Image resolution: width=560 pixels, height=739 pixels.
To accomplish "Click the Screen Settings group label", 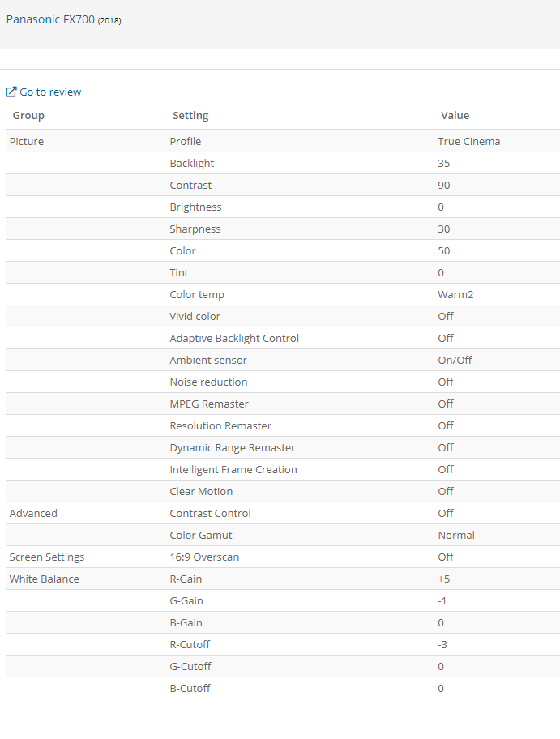I will 46,557.
